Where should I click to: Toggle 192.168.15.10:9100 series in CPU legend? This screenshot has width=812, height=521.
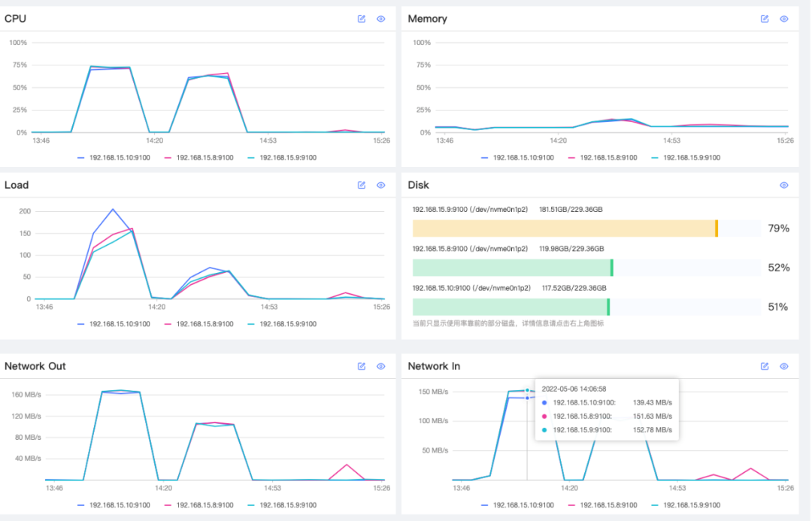click(x=114, y=157)
